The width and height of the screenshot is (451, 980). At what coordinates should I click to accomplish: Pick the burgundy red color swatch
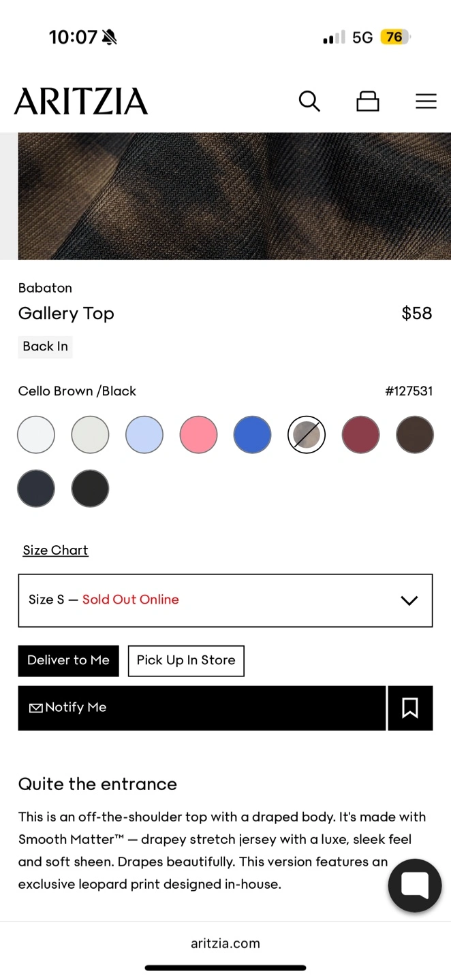(360, 435)
